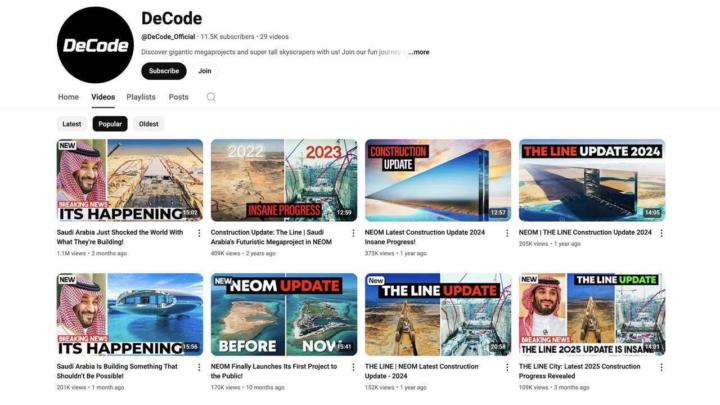Select the Videos tab
Viewport: 720px width, 405px height.
point(103,97)
